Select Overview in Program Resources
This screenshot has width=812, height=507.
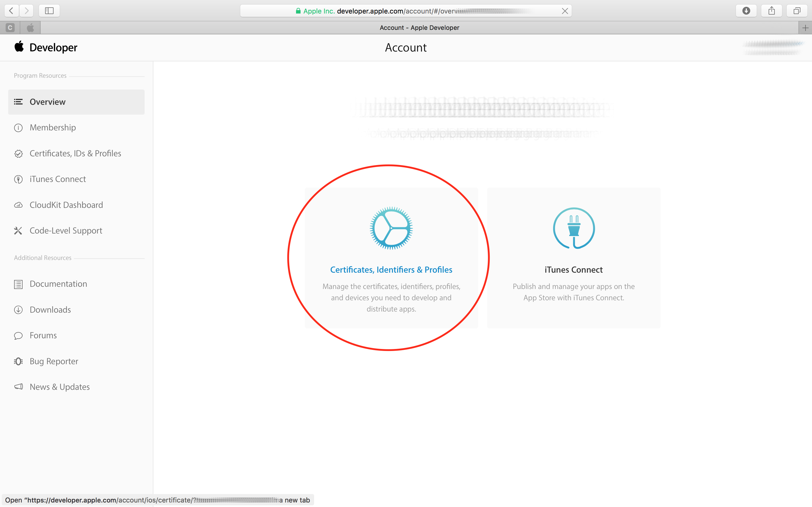48,102
